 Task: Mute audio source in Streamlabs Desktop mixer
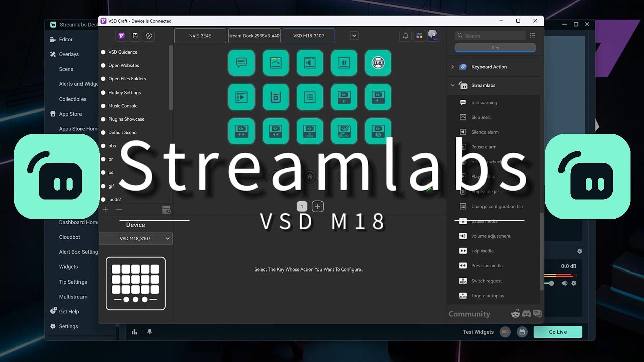click(x=565, y=283)
